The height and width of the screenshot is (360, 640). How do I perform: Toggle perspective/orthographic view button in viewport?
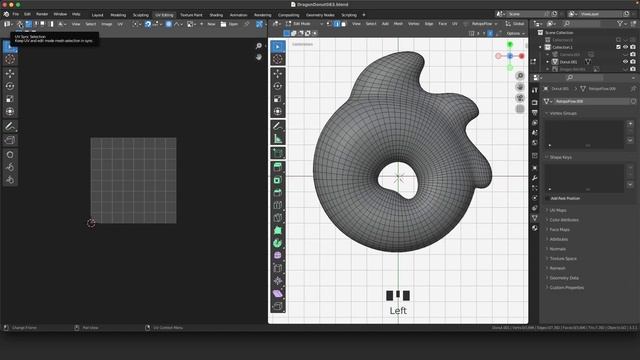pyautogui.click(x=520, y=109)
